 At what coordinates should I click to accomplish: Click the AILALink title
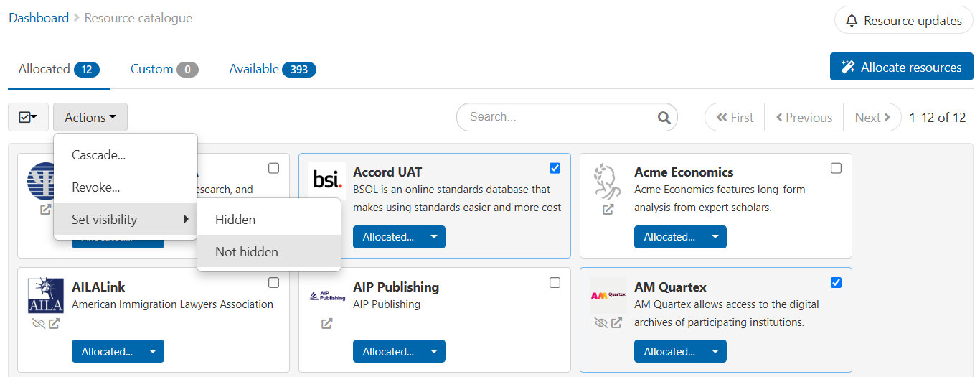click(x=98, y=287)
